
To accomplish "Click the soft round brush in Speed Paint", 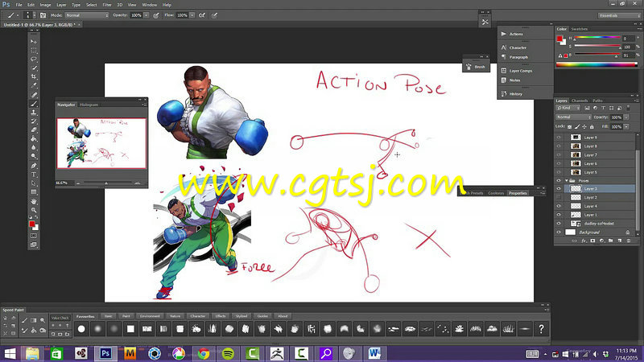I will (97, 329).
